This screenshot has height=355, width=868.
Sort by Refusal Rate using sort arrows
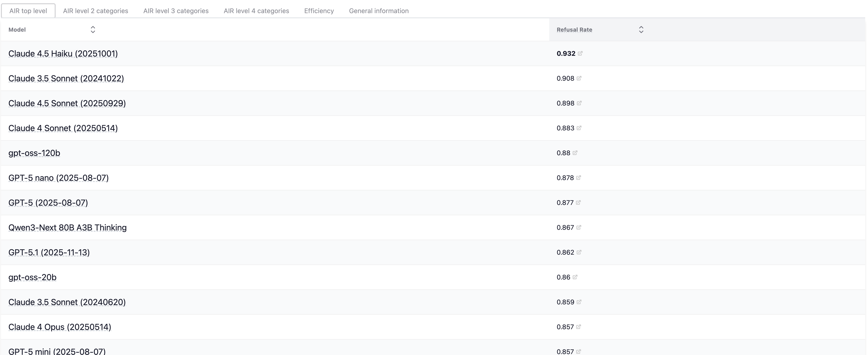641,30
